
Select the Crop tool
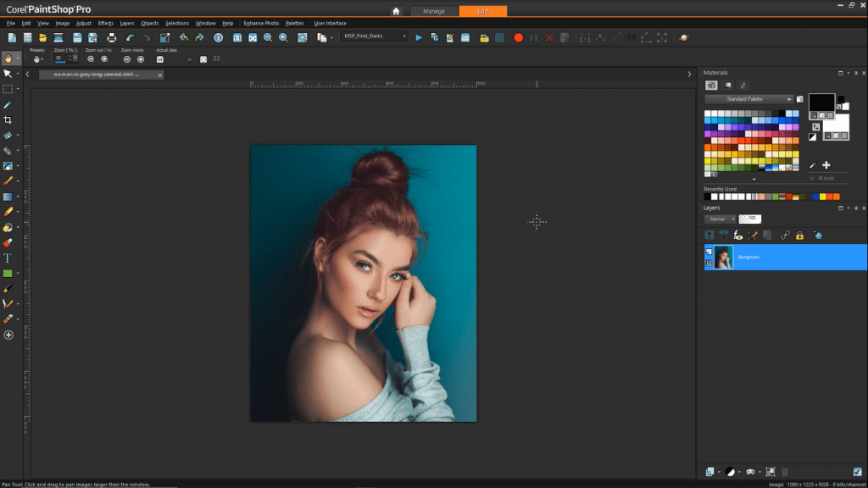(8, 119)
